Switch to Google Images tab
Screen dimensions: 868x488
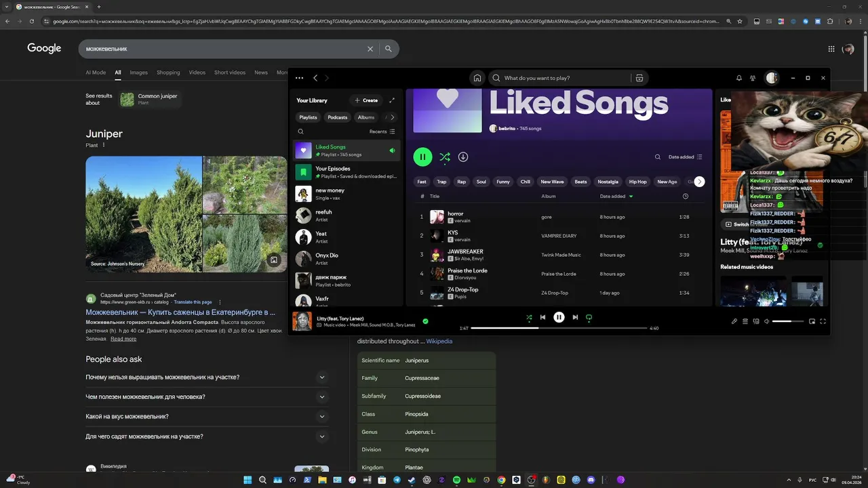pos(138,73)
